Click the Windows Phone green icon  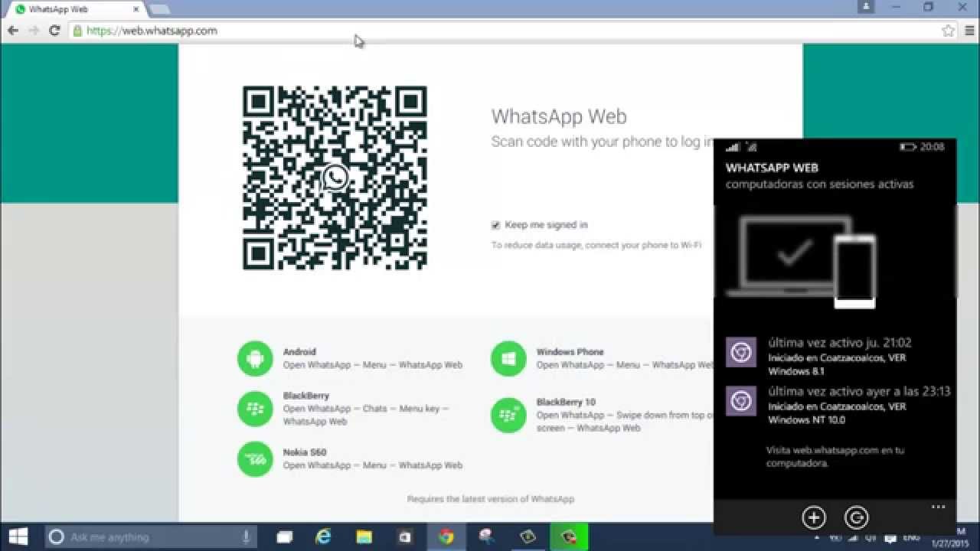[508, 358]
